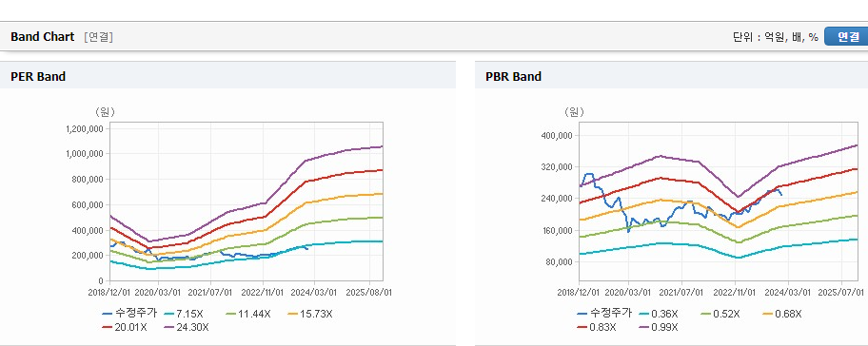Click the 2024/03/01 date on PER chart

pos(314,292)
